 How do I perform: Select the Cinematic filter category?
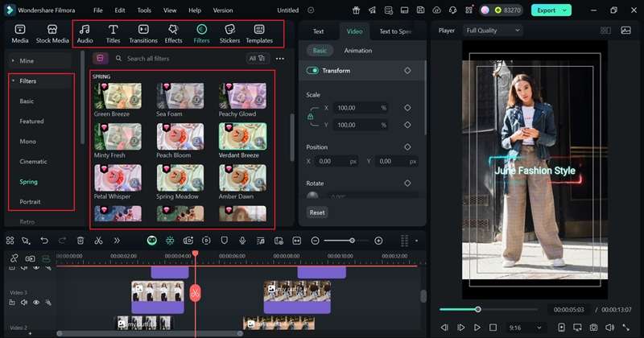point(33,162)
